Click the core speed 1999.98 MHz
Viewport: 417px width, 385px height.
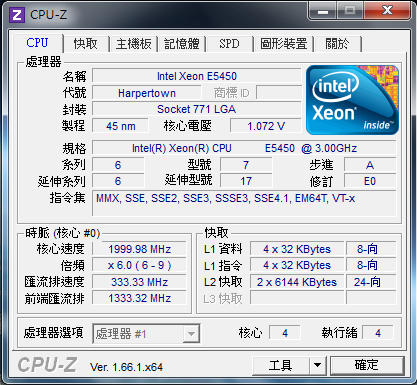[139, 249]
